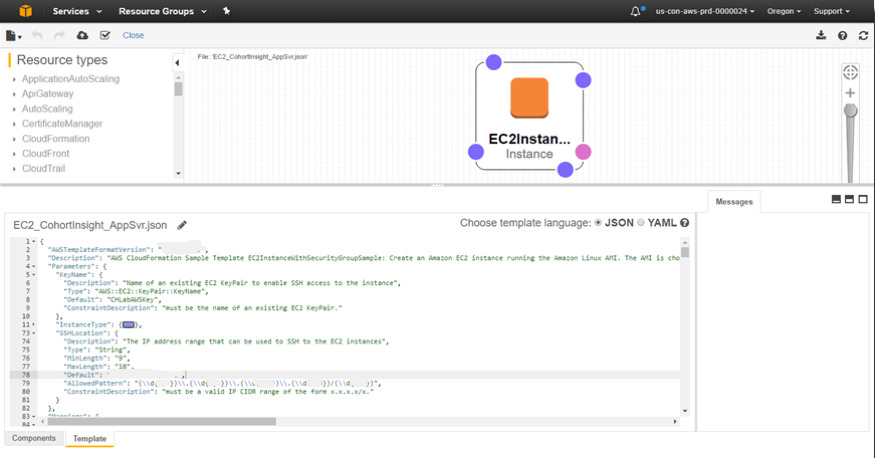Image resolution: width=875 pixels, height=458 pixels.
Task: Click the Create stack cloud upload icon
Action: [82, 35]
